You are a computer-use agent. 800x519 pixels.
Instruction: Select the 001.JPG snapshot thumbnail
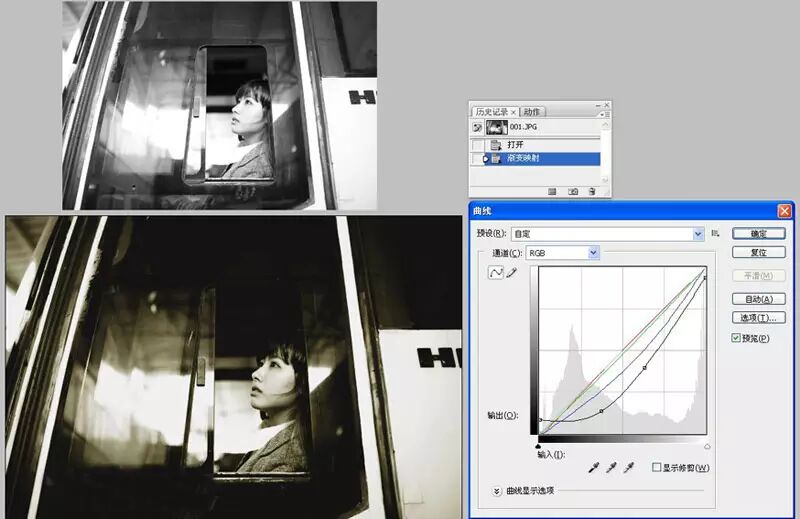click(496, 127)
